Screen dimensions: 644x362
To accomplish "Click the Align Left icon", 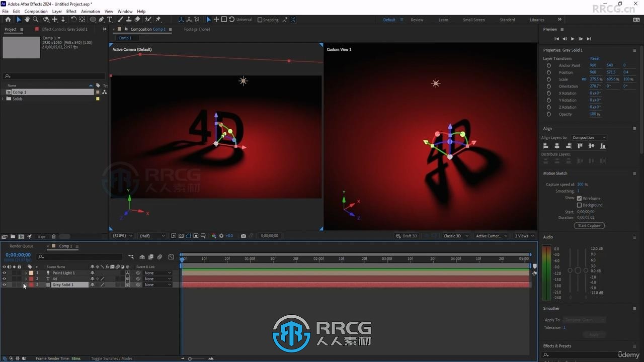I will [x=545, y=146].
